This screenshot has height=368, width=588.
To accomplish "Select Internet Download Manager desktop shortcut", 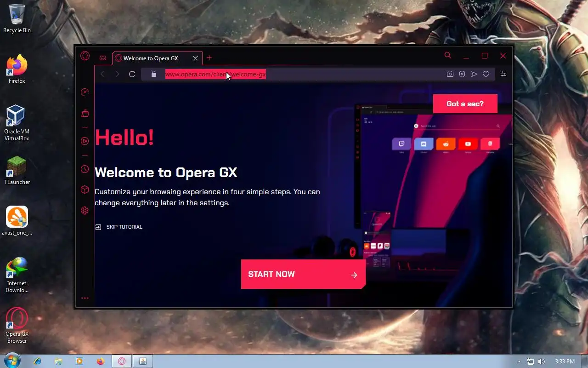I will pyautogui.click(x=17, y=275).
